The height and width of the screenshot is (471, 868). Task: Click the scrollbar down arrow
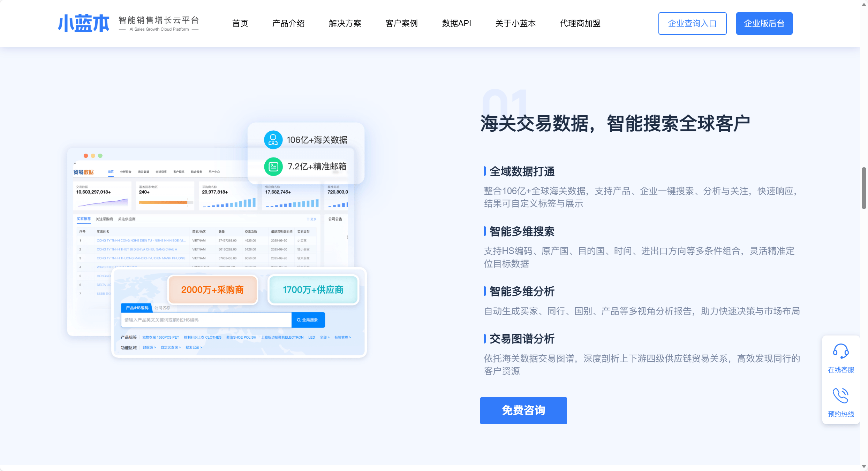pos(864,466)
